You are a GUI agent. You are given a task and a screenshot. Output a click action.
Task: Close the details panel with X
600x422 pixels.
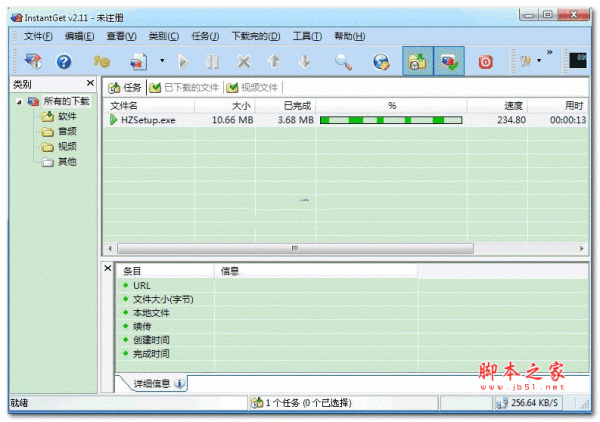[x=108, y=268]
